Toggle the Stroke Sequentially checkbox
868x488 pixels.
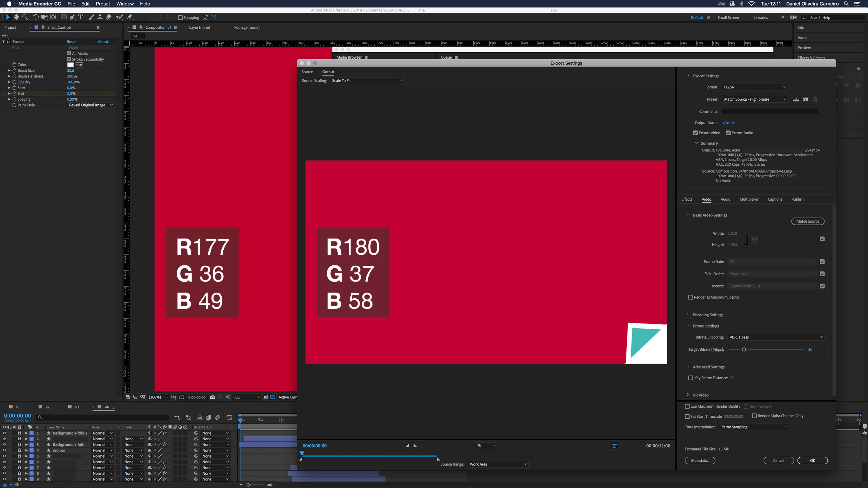tap(69, 59)
